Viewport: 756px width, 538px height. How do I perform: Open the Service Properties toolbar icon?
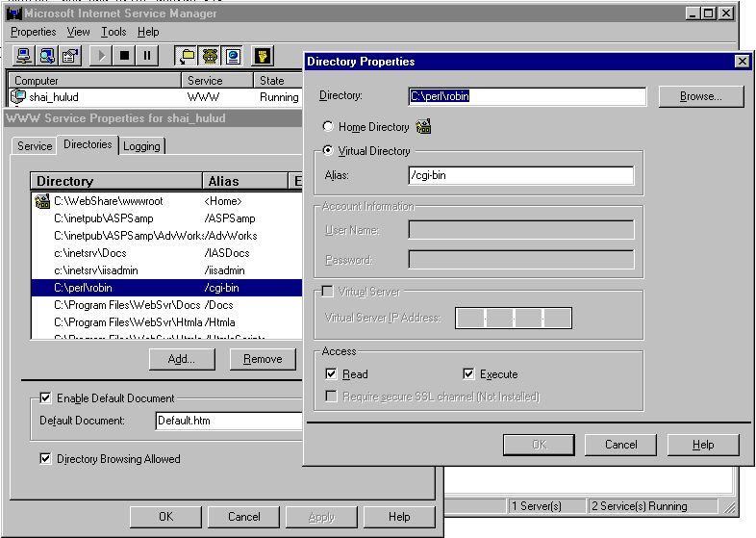tap(70, 56)
